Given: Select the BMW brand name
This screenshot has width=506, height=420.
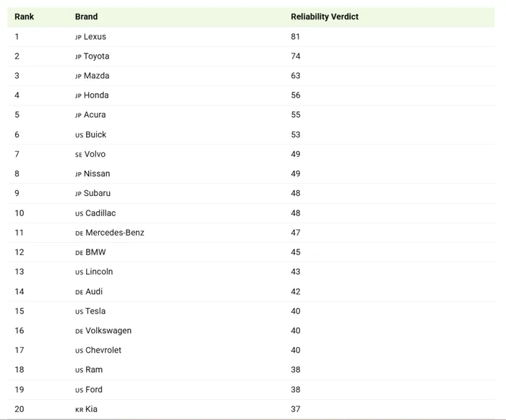Looking at the screenshot, I should [95, 252].
